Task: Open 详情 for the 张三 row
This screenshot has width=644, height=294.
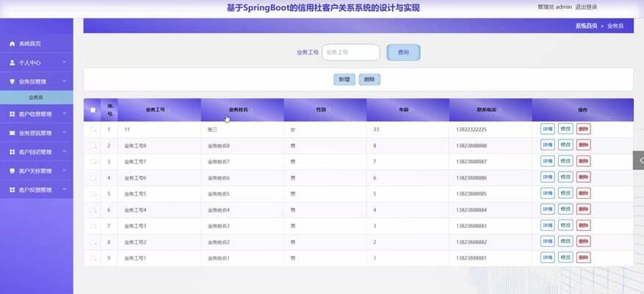Action: point(548,129)
